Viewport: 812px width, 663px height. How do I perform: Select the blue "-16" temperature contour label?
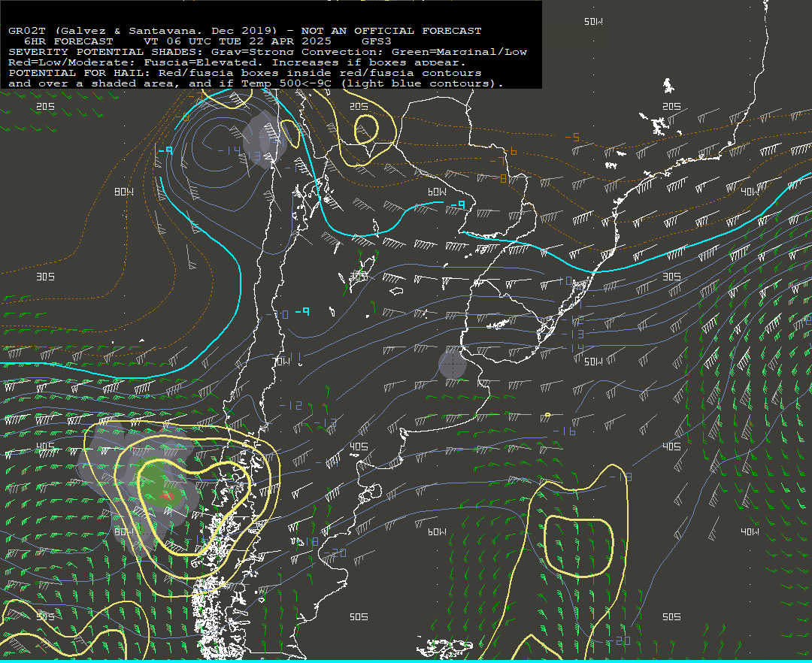(564, 431)
